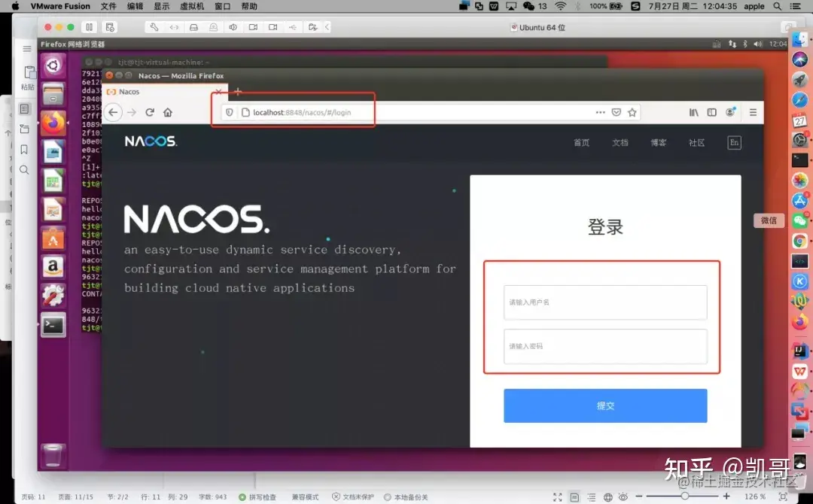The width and height of the screenshot is (813, 504).
Task: Open 文档 link in Nacos header
Action: point(620,142)
